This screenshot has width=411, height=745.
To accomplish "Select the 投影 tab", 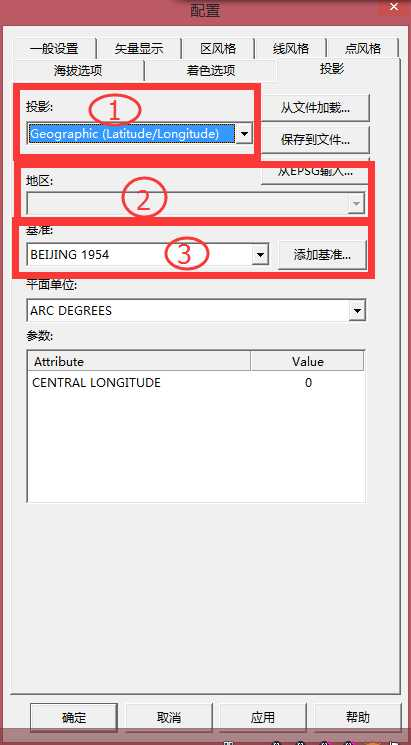I will [x=332, y=69].
